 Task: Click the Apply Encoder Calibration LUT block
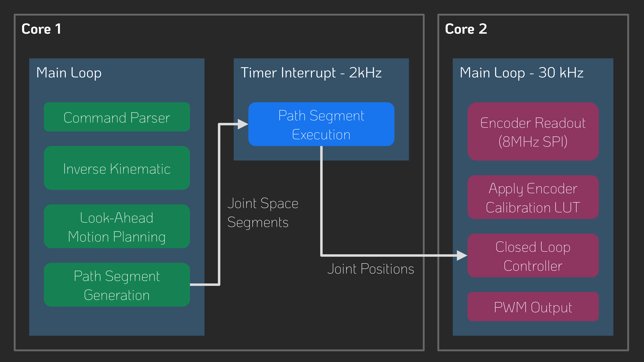coord(533,197)
